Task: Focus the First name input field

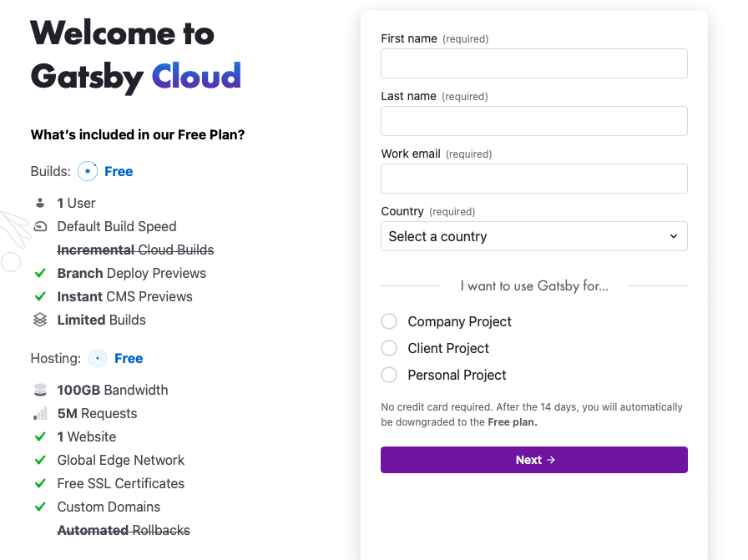Action: point(533,63)
